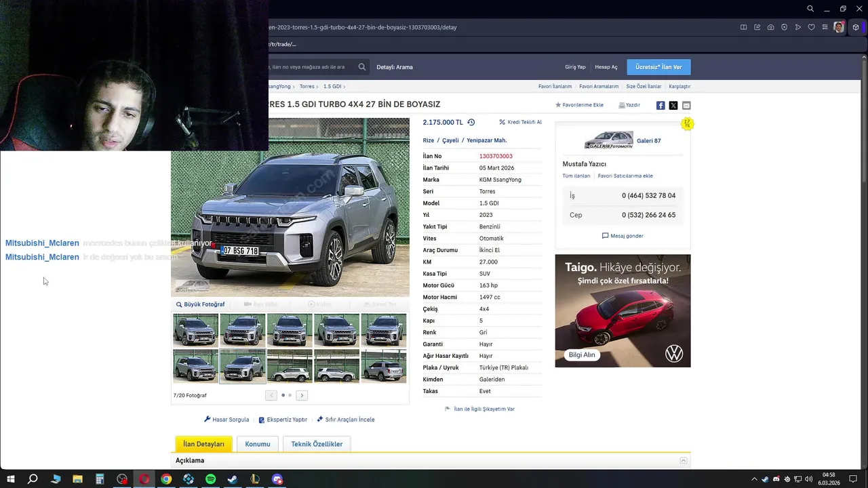Open the Karşılaştır menu link
The width and height of the screenshot is (868, 488).
pyautogui.click(x=679, y=87)
